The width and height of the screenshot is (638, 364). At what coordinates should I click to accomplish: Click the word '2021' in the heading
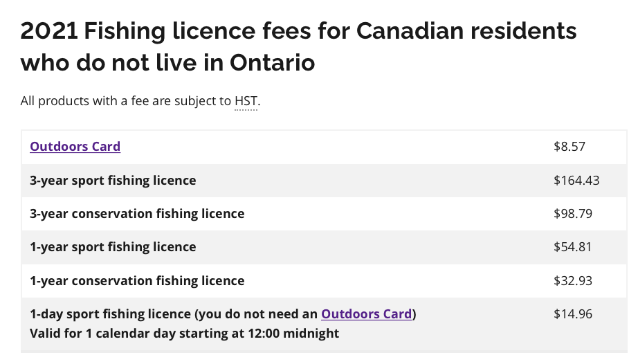click(x=49, y=32)
